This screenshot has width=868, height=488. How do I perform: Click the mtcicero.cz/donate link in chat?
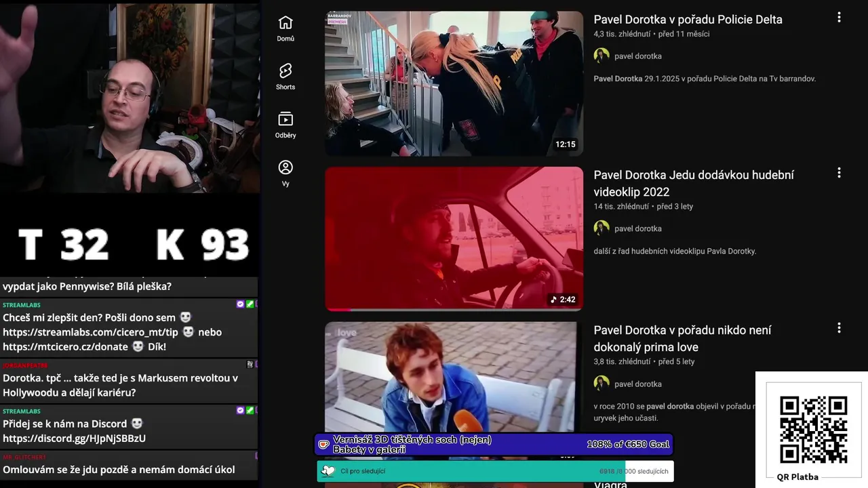click(x=65, y=347)
